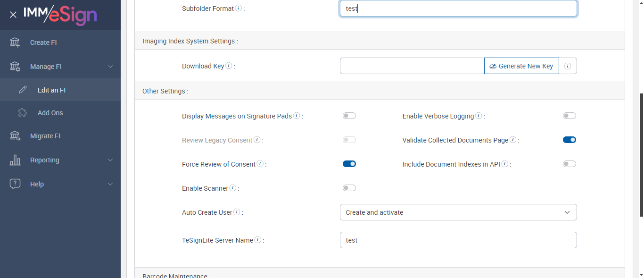
Task: Open the Add-Ons page link
Action: click(x=50, y=113)
